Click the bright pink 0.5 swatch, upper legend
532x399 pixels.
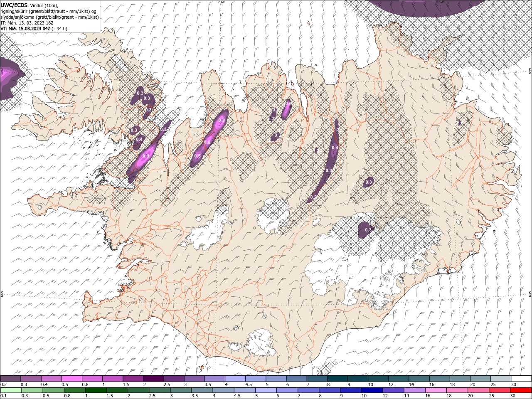coord(72,378)
